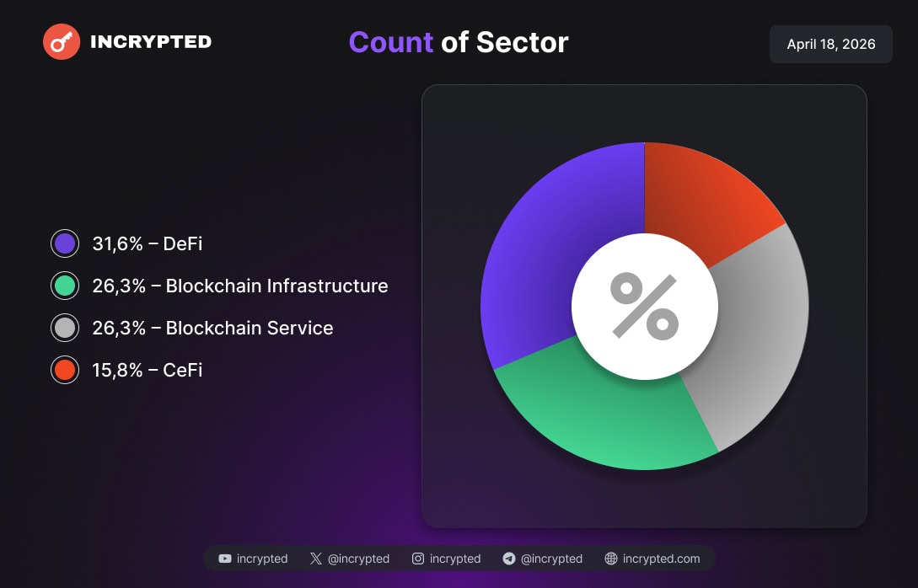Click the X (Twitter) icon in footer
Screen dimensions: 918x588
coord(316,559)
